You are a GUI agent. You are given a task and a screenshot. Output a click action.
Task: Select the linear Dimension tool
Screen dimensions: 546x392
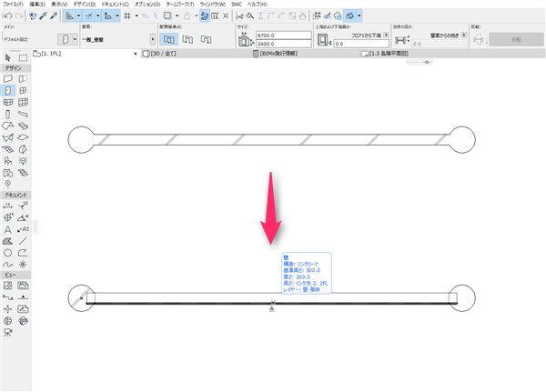click(x=7, y=206)
